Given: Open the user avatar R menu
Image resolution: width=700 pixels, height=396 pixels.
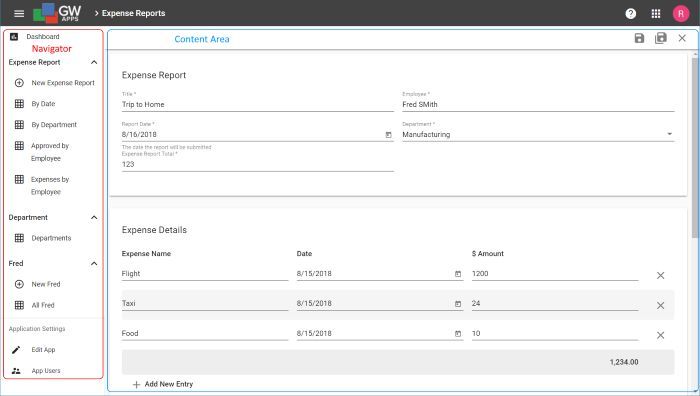Looking at the screenshot, I should click(681, 14).
